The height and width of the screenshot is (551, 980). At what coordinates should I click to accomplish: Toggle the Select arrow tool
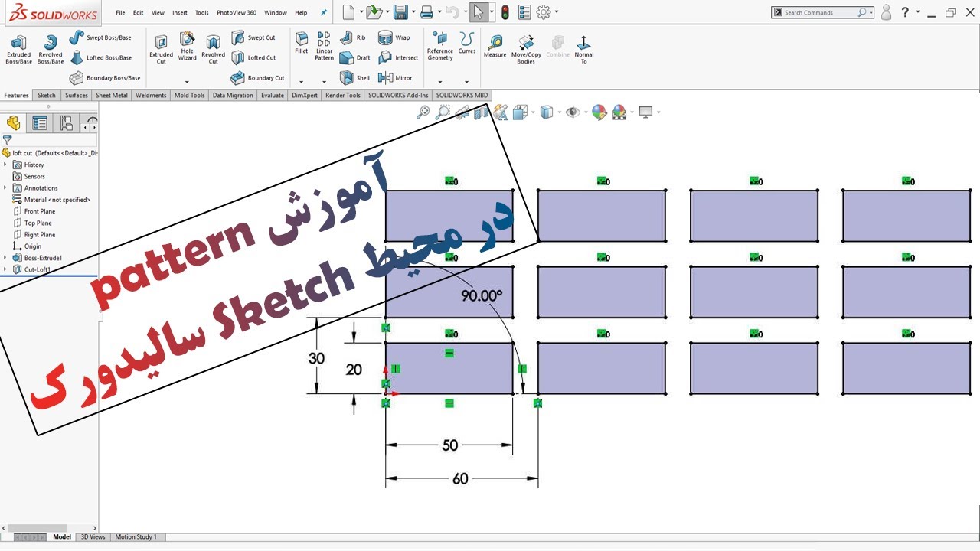coord(478,12)
